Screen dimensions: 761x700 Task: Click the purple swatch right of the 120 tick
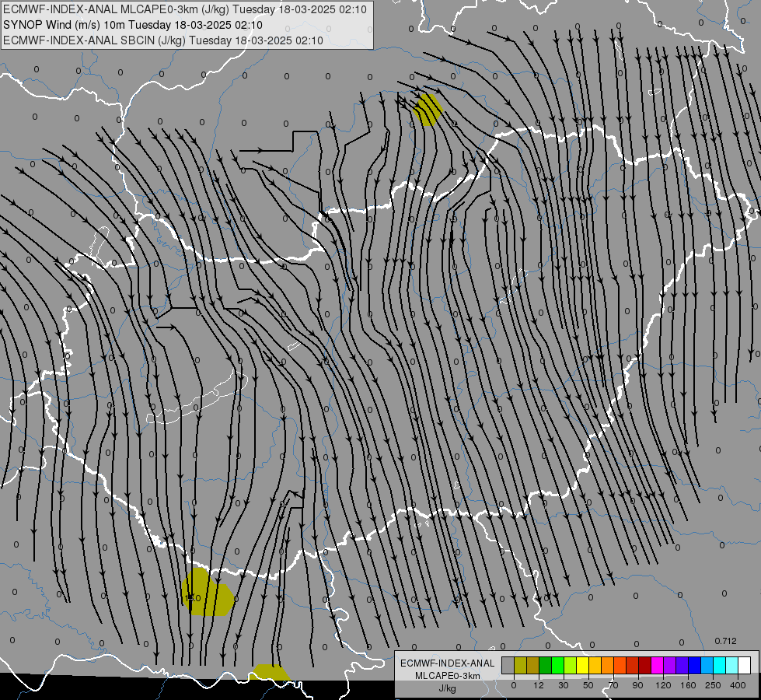pyautogui.click(x=670, y=665)
